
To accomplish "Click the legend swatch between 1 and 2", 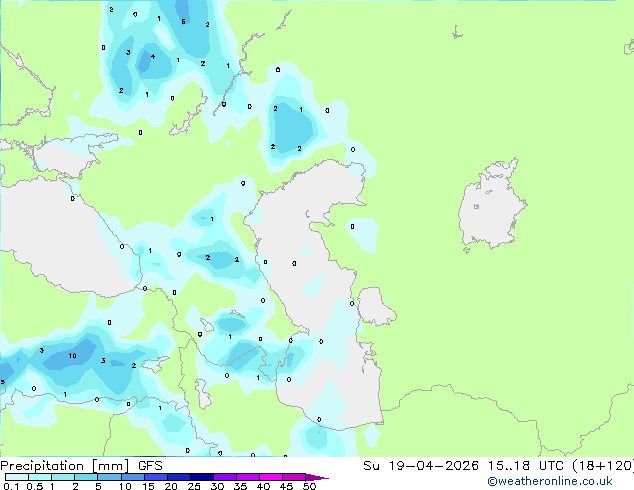I will pos(63,477).
